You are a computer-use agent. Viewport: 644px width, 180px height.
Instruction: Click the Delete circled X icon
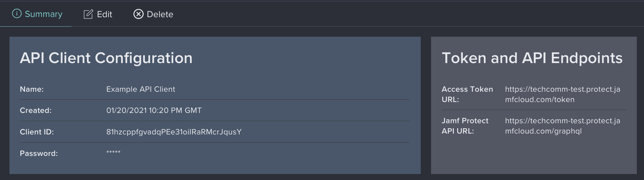pos(138,14)
